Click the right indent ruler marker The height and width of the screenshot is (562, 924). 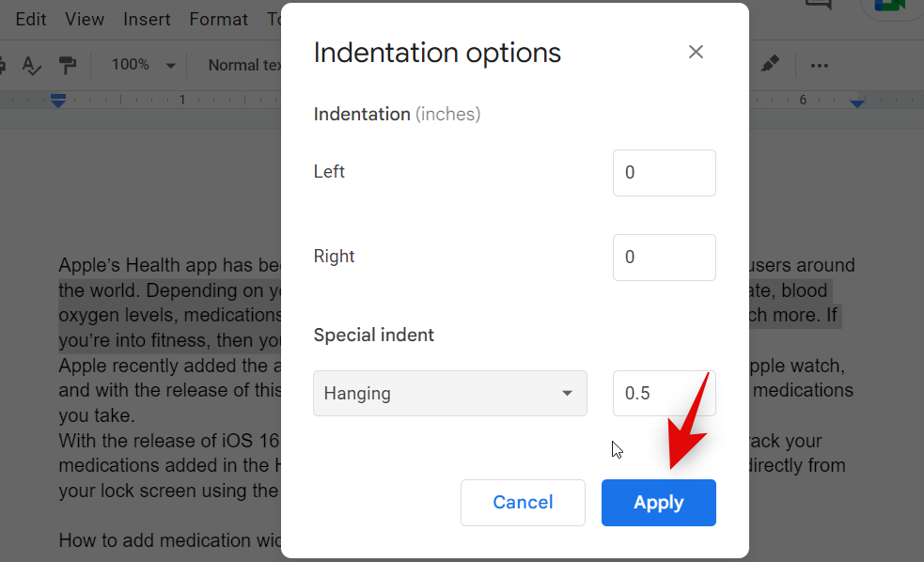(857, 101)
